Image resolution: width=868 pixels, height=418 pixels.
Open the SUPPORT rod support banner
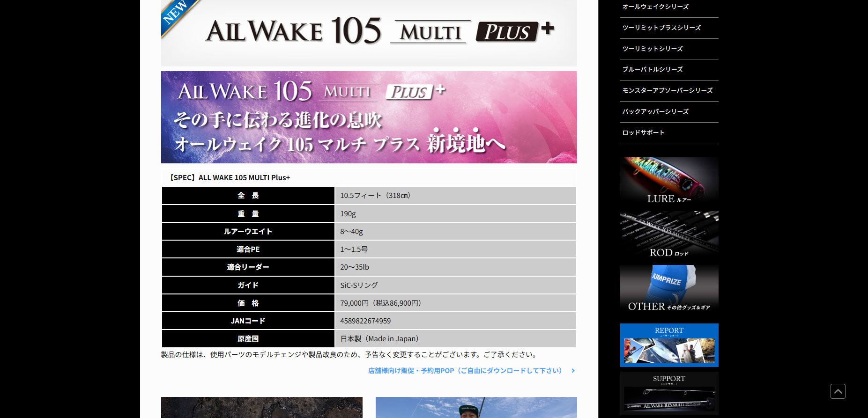tap(669, 393)
